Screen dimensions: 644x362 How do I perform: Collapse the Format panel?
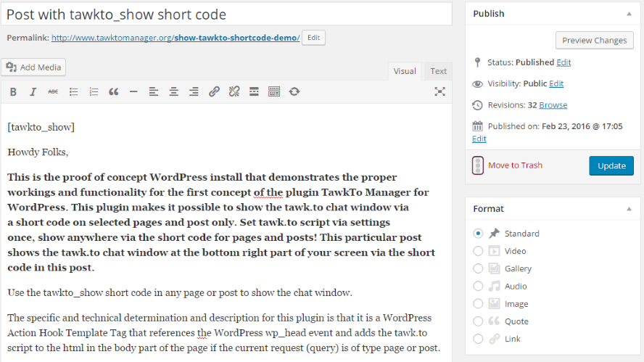click(627, 209)
